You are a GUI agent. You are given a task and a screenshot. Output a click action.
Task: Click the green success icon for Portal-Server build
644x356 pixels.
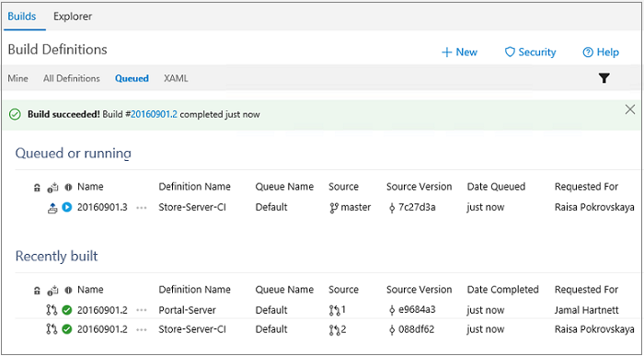(66, 310)
